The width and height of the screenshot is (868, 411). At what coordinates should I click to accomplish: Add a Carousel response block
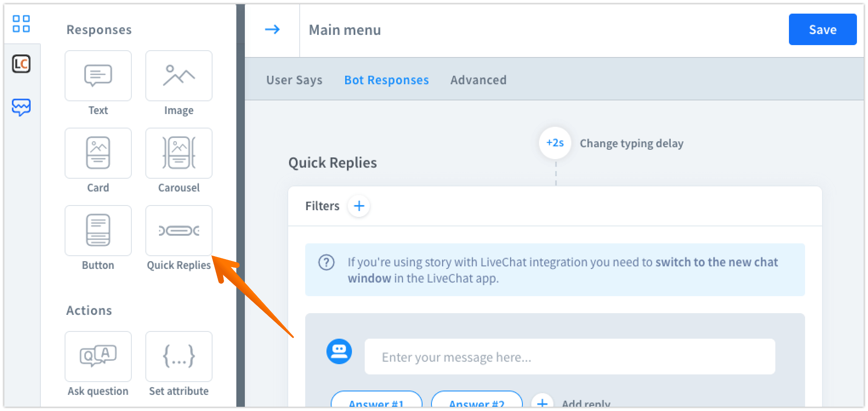click(x=179, y=153)
